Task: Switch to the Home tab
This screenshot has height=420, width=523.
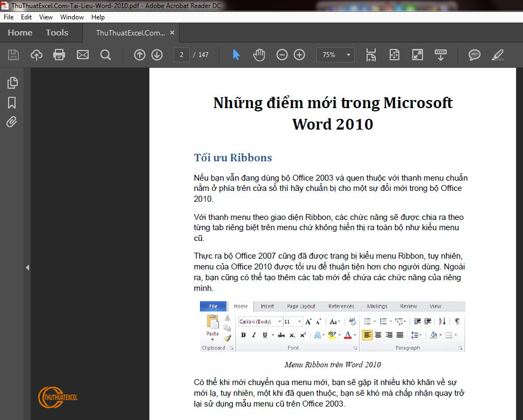Action: coord(20,33)
